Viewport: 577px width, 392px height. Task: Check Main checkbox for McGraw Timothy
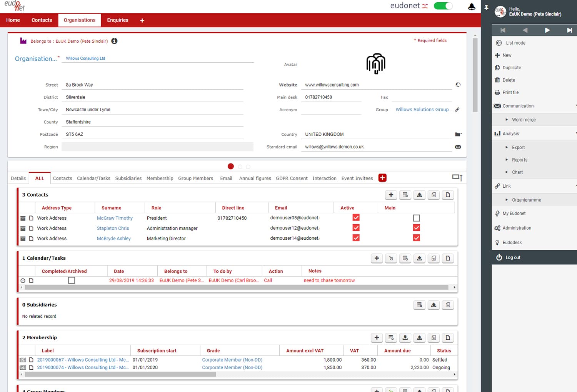(x=416, y=218)
